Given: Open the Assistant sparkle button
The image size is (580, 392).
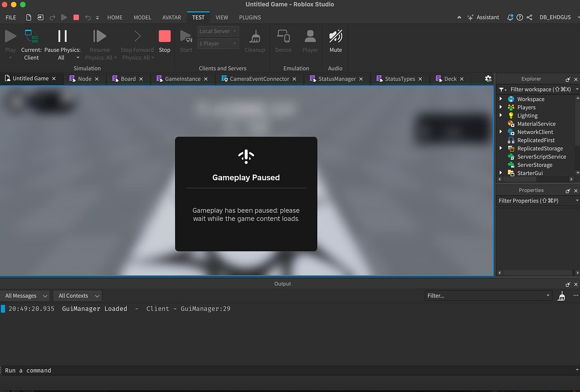Looking at the screenshot, I should (483, 18).
